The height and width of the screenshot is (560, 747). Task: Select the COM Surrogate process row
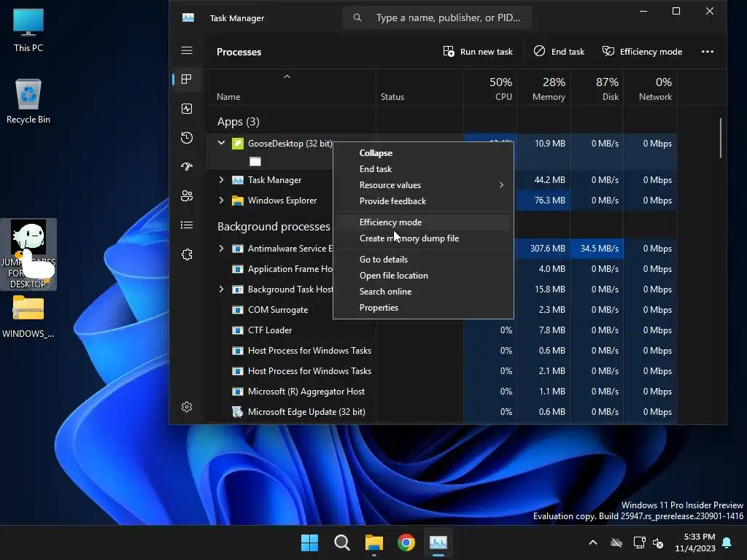coord(441,310)
